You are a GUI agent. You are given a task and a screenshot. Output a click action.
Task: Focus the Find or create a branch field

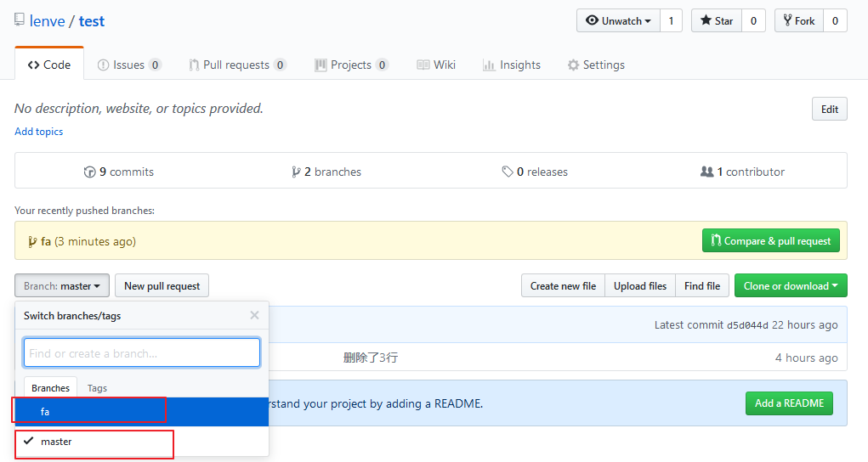(x=142, y=353)
